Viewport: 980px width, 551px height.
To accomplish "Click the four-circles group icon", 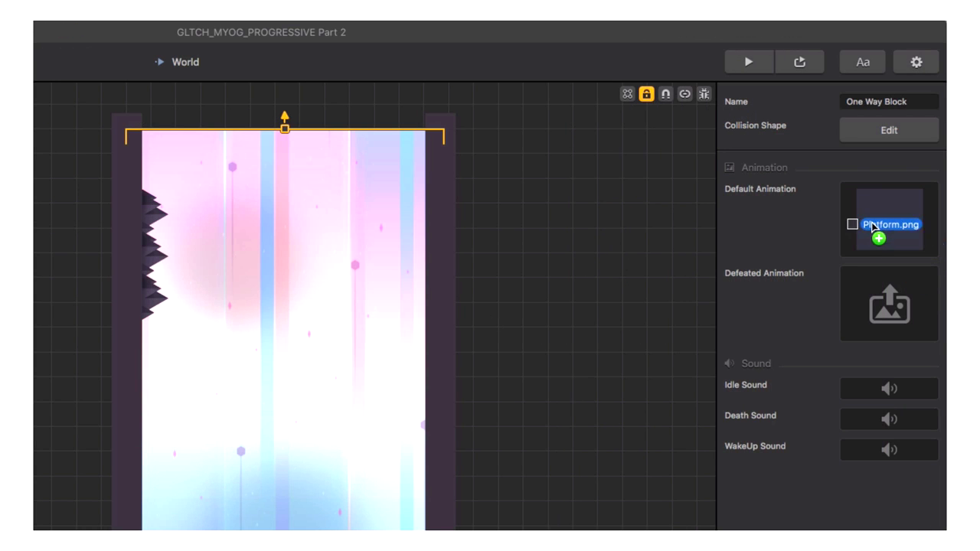I will pyautogui.click(x=627, y=94).
